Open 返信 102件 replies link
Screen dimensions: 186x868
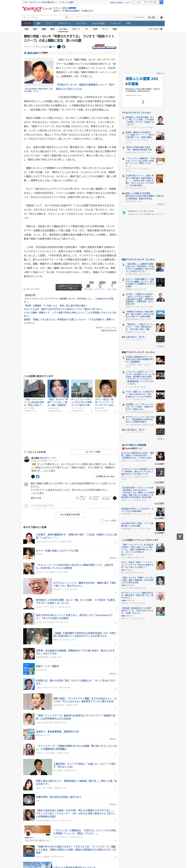coord(36,498)
